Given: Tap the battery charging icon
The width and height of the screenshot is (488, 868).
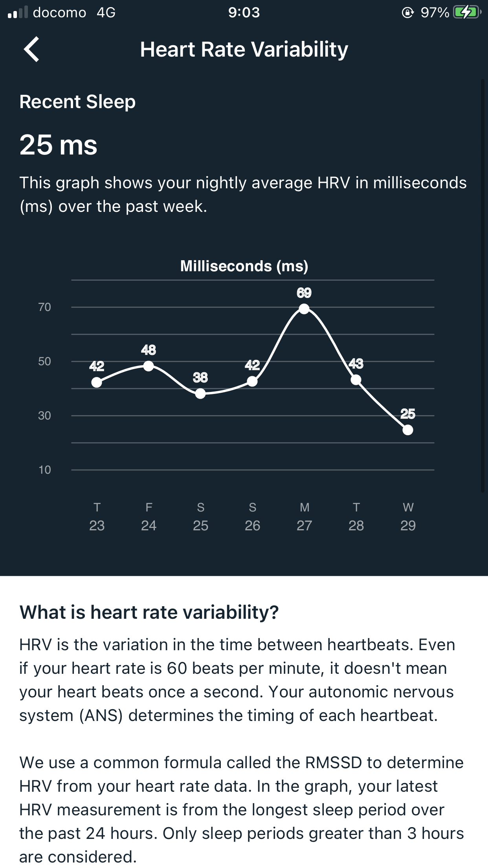Looking at the screenshot, I should tap(467, 13).
